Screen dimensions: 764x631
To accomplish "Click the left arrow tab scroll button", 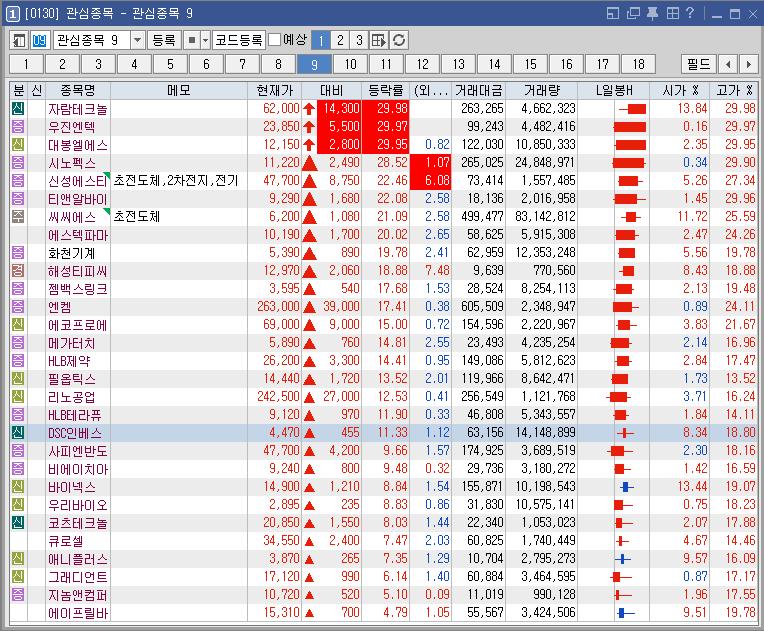I will (728, 64).
